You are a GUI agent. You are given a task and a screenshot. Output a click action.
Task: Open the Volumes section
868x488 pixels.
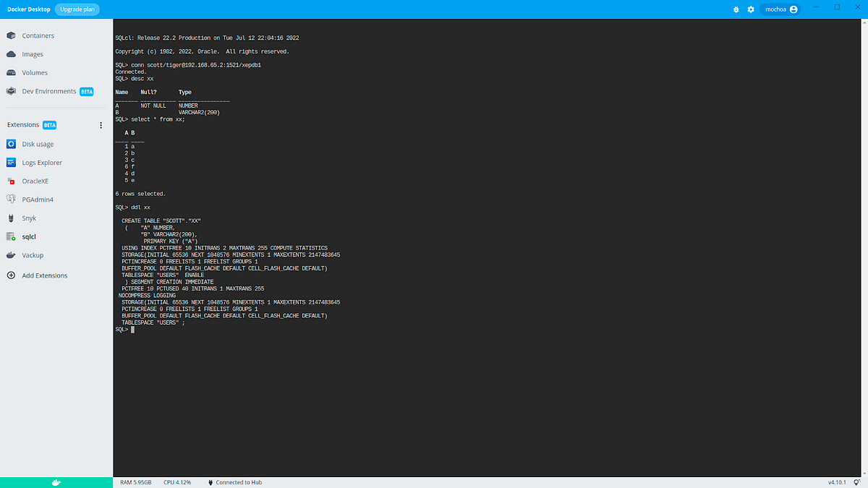[34, 72]
